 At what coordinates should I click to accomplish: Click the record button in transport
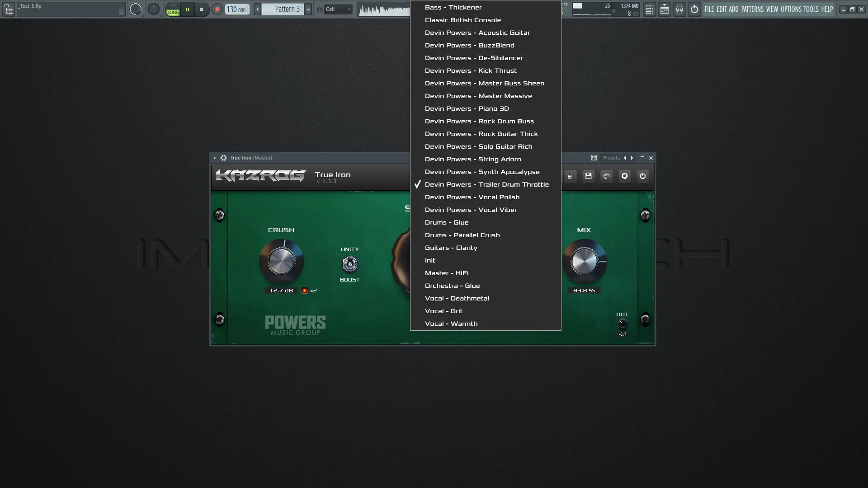coord(217,9)
